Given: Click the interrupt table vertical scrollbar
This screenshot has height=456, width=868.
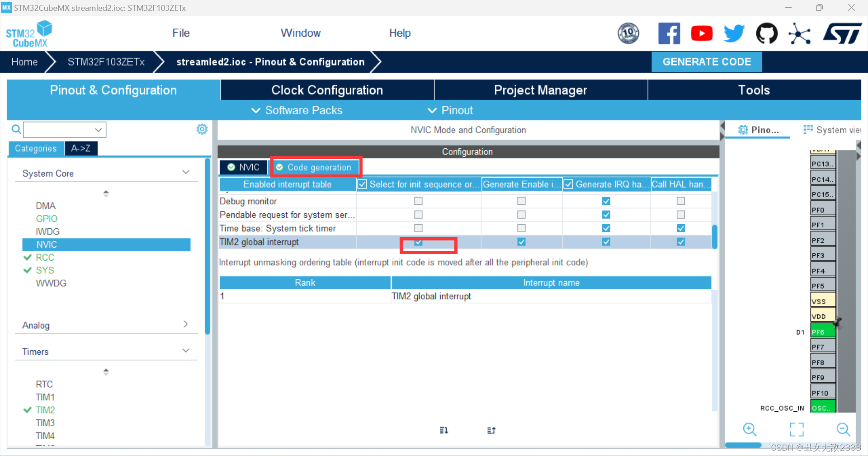Looking at the screenshot, I should pyautogui.click(x=715, y=237).
